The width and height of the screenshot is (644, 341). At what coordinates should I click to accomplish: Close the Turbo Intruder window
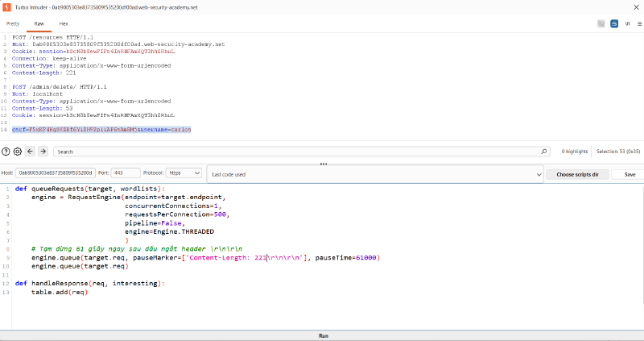pyautogui.click(x=636, y=7)
